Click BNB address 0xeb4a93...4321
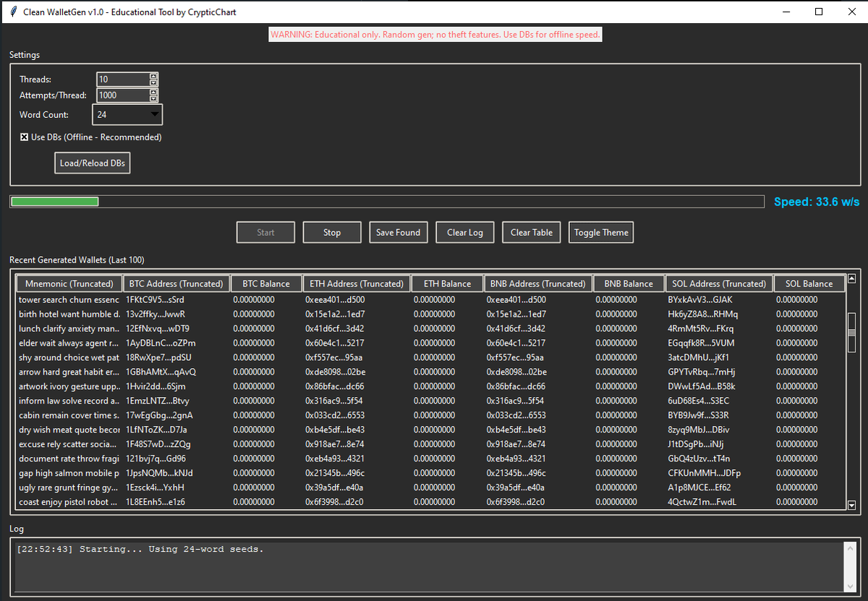This screenshot has width=868, height=601. click(516, 459)
